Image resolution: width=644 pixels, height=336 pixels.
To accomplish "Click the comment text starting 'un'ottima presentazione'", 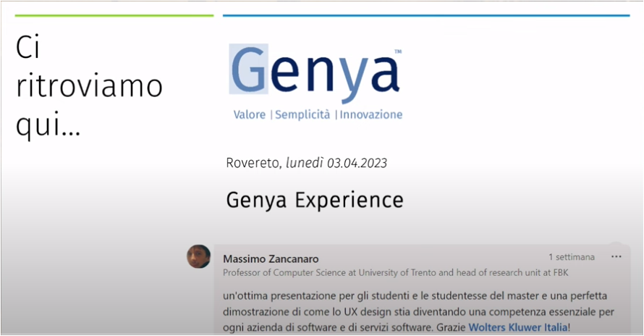I will 418,311.
